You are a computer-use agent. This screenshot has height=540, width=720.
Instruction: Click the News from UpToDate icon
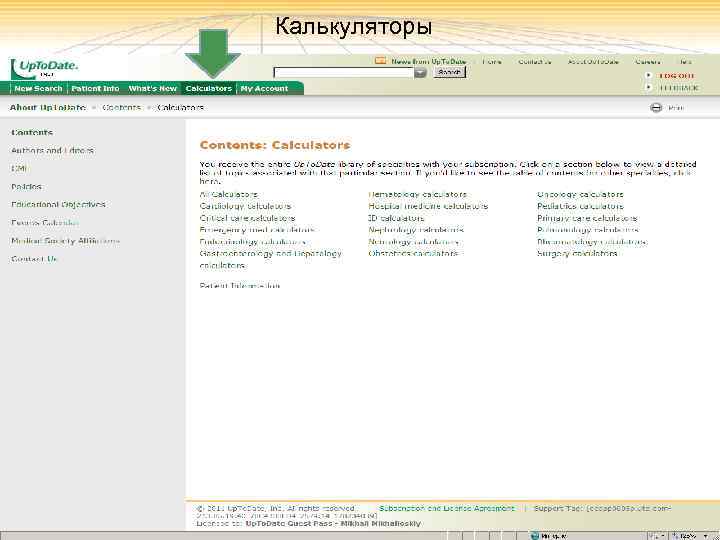pos(380,61)
